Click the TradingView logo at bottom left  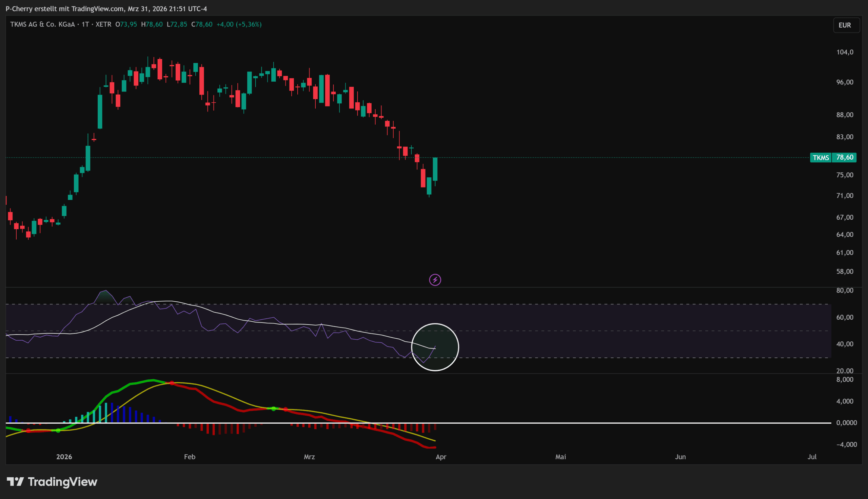coord(52,481)
